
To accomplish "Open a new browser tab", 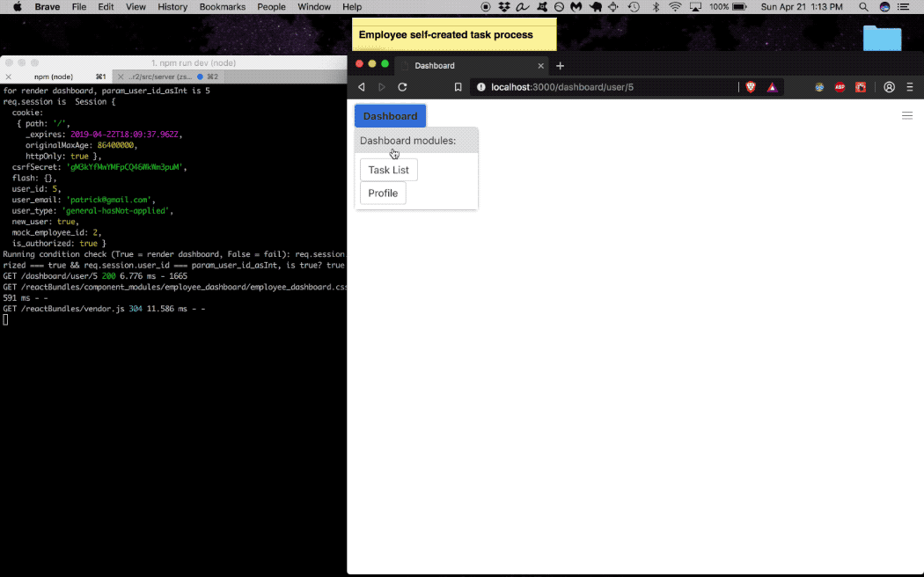I will coord(560,66).
